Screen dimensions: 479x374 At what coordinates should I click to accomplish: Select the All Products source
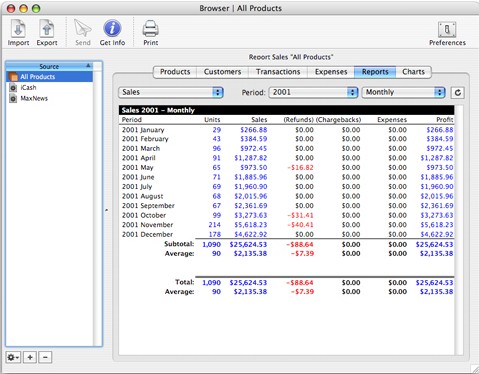click(x=49, y=77)
